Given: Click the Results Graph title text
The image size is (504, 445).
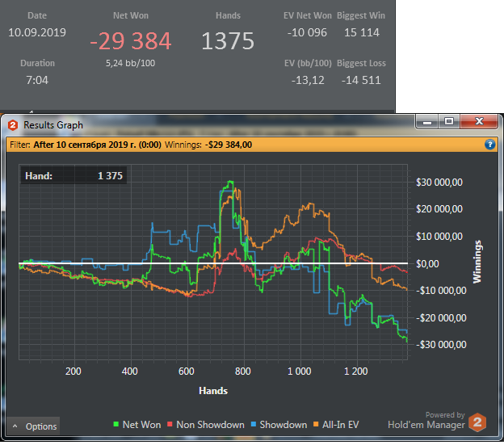Looking at the screenshot, I should coord(53,125).
